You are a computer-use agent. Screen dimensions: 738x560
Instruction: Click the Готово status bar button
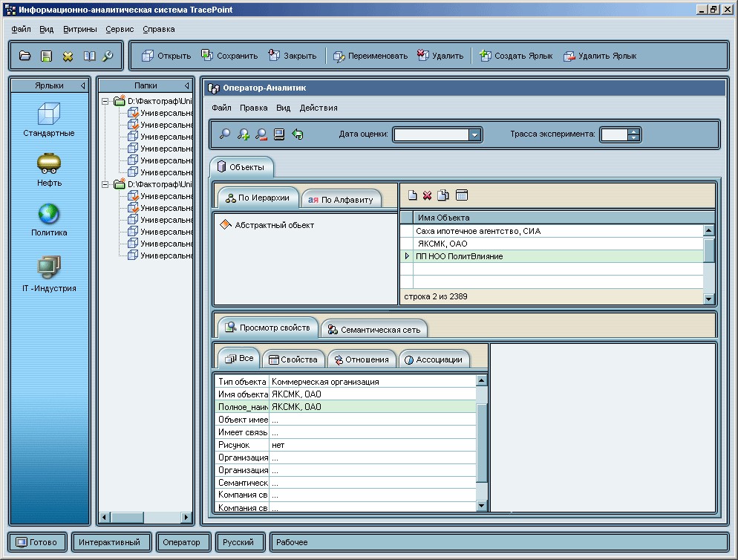37,543
